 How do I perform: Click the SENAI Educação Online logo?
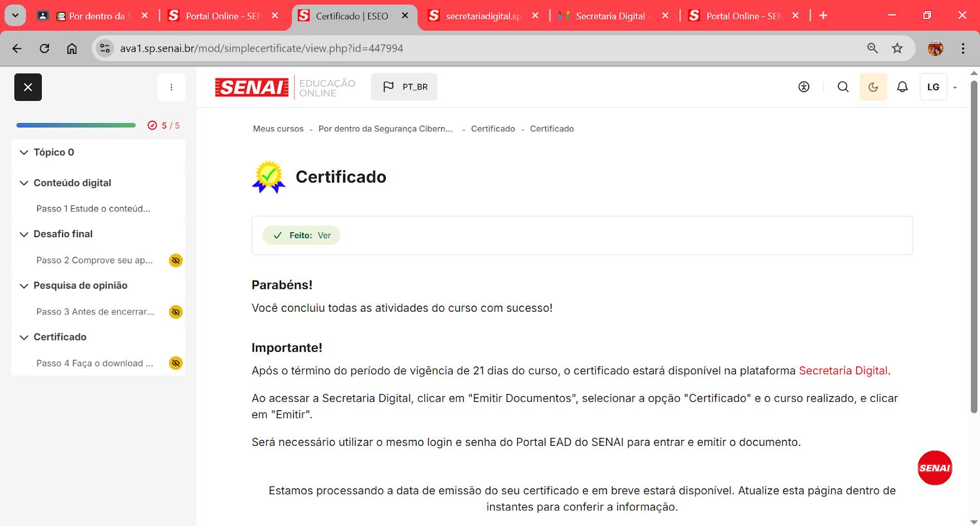(285, 87)
